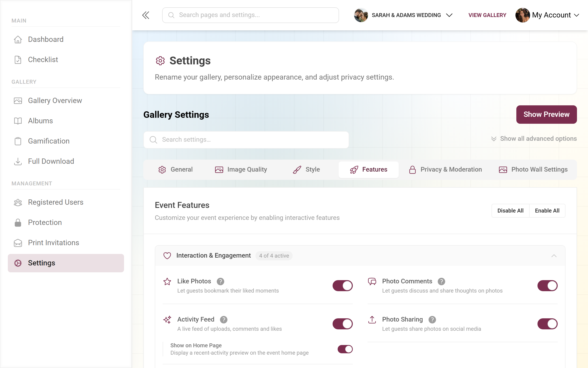The height and width of the screenshot is (368, 588).
Task: Open the My Account dropdown arrow
Action: click(576, 15)
